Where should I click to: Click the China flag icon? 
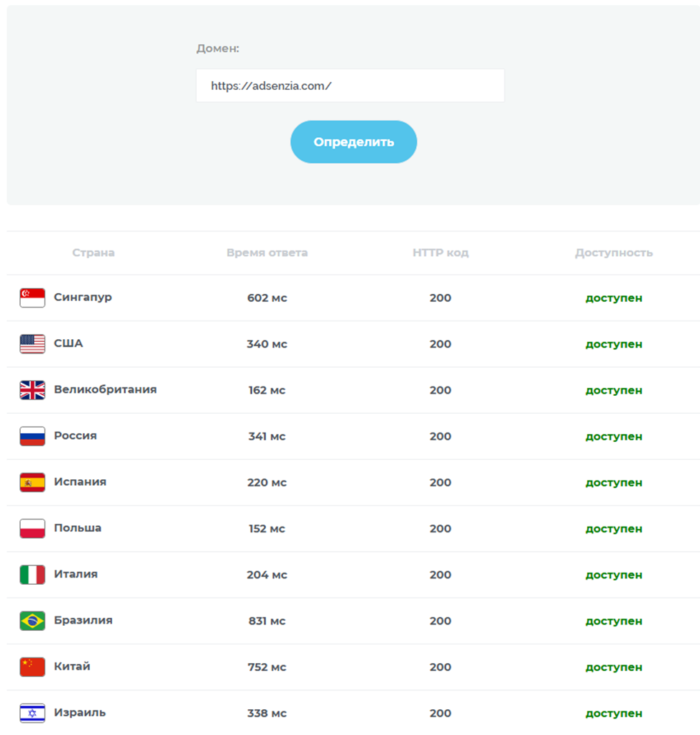coord(32,667)
